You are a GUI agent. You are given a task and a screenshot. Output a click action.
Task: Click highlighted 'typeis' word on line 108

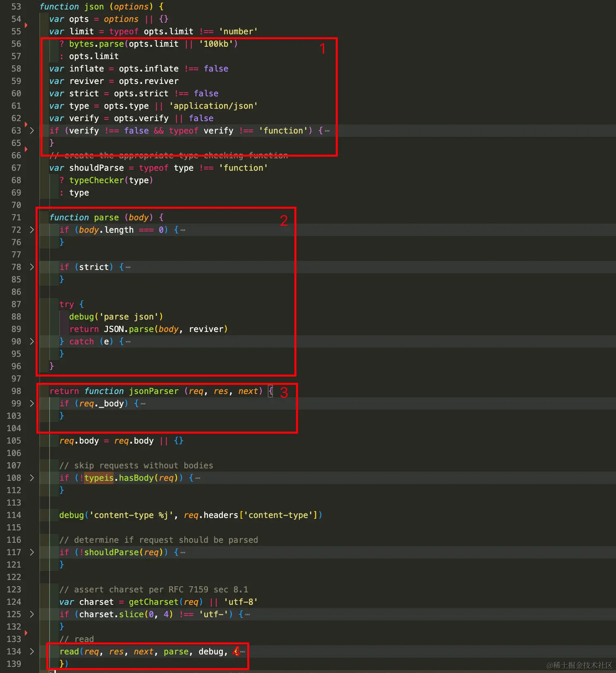click(x=99, y=478)
